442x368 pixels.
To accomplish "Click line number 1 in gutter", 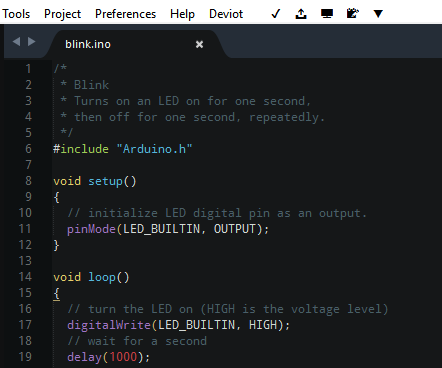I will [28, 69].
